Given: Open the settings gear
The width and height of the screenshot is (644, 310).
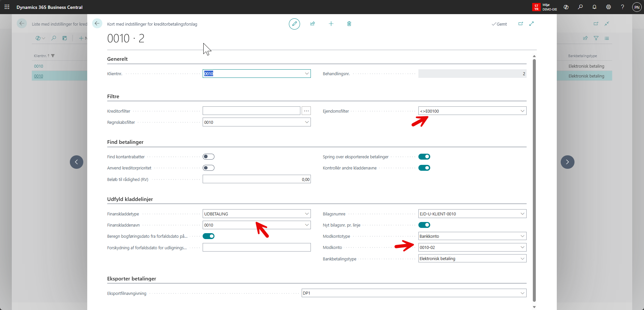Looking at the screenshot, I should pos(608,7).
